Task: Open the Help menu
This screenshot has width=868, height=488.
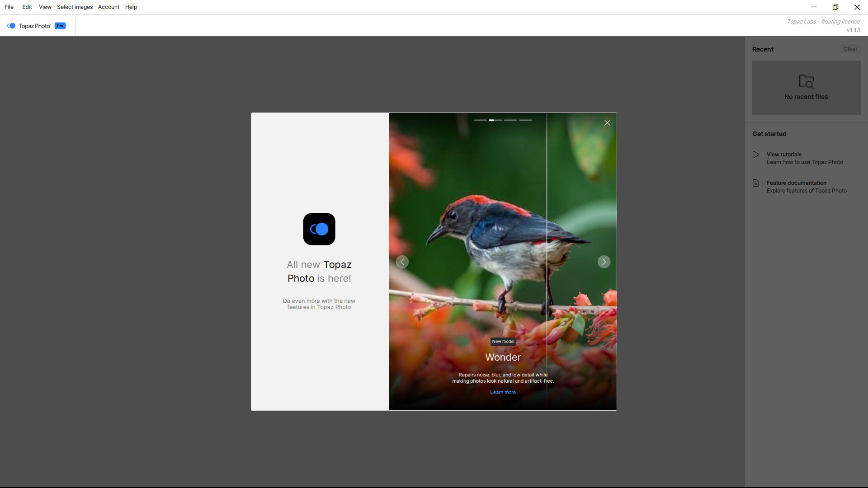Action: 131,7
